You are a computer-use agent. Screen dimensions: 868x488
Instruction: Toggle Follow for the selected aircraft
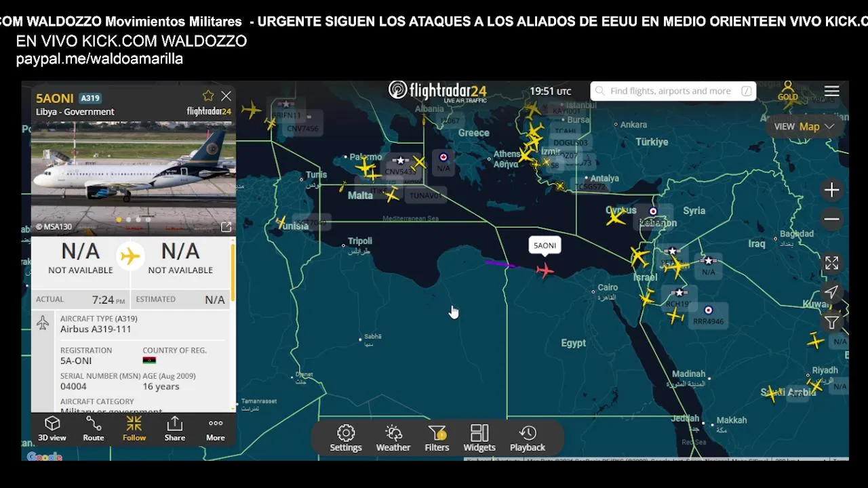point(134,429)
